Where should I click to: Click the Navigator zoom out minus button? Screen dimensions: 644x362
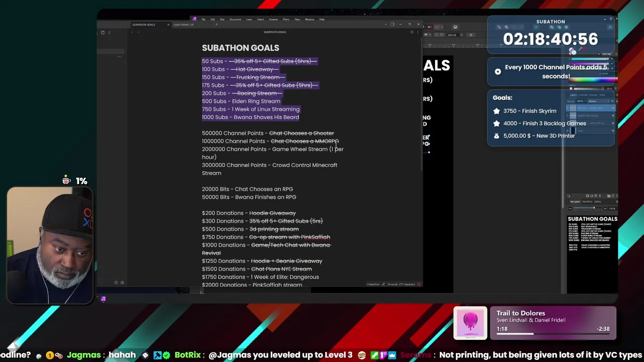[x=570, y=209]
